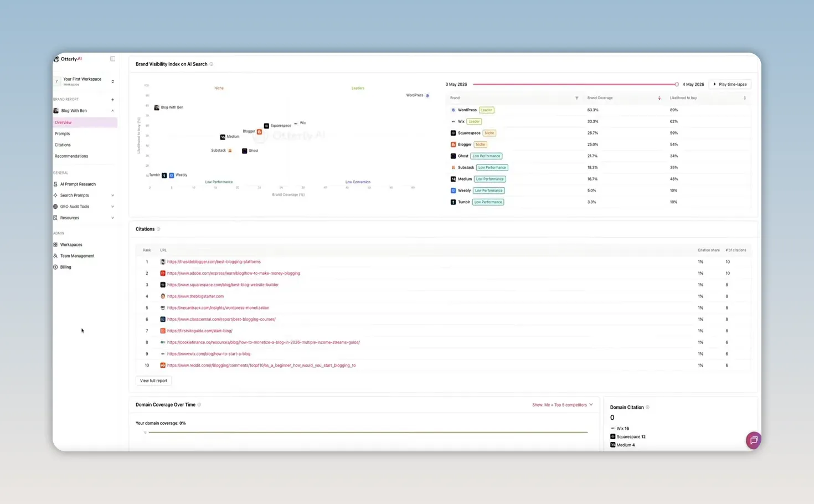Collapse the Blog With Ben report
Screen dimensions: 814x504
coord(112,111)
